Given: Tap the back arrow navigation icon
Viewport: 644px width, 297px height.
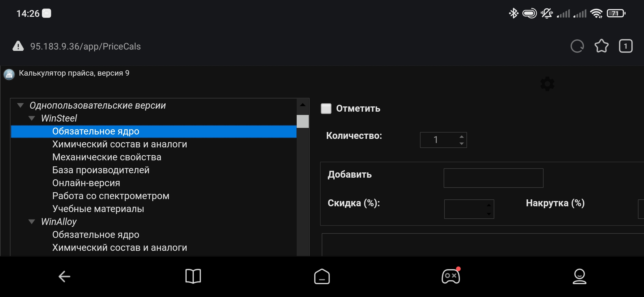Looking at the screenshot, I should [65, 276].
